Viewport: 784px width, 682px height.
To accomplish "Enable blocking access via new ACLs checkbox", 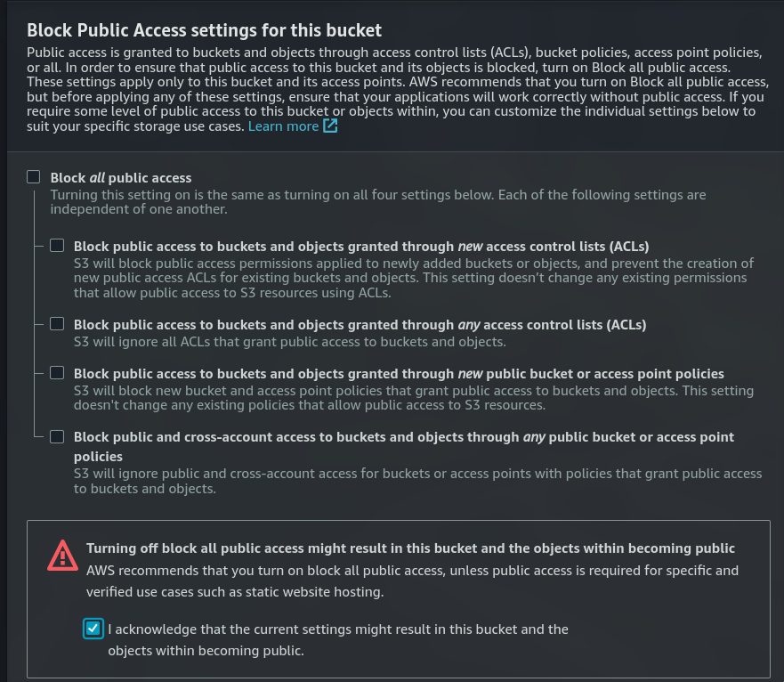I will point(57,245).
